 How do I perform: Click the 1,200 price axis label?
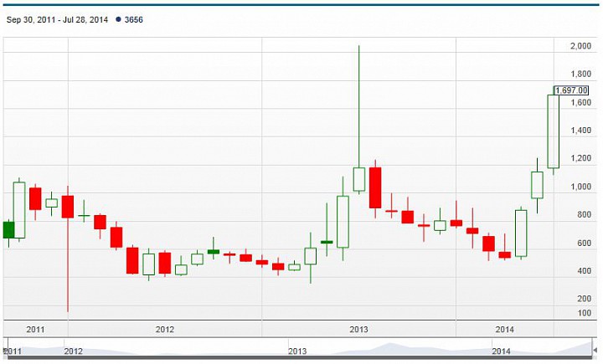click(580, 158)
